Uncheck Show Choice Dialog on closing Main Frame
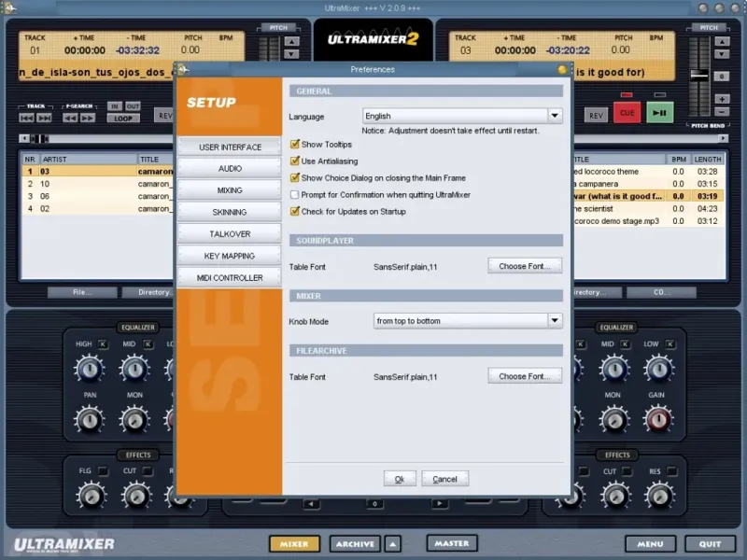Screen dimensions: 747x560 [x=295, y=177]
